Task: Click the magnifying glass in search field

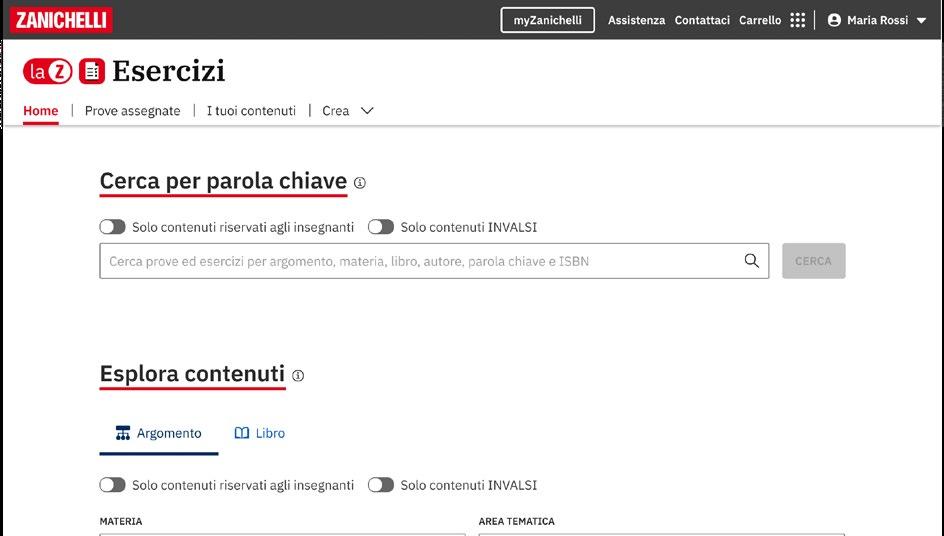Action: [x=752, y=261]
